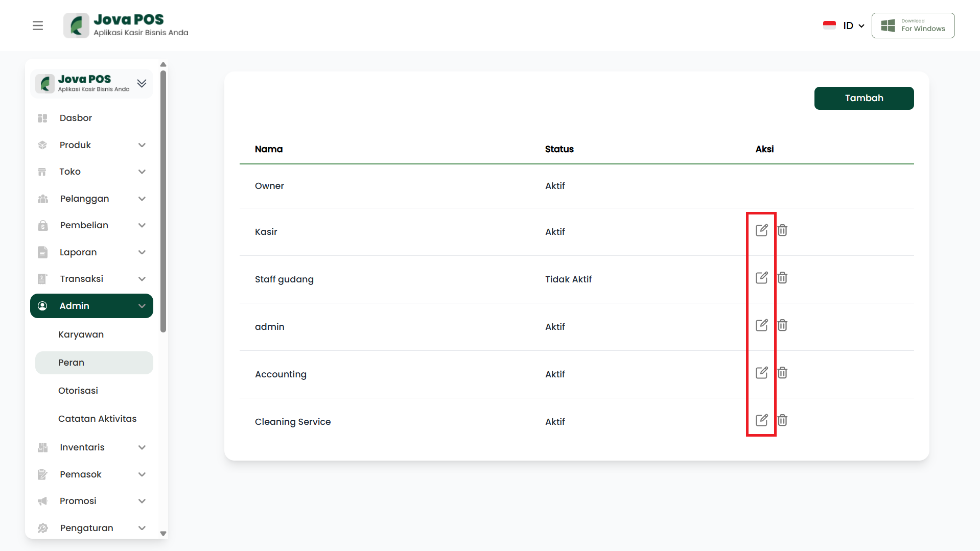The height and width of the screenshot is (551, 980).
Task: Click trash icon for Cleaning Service
Action: click(x=782, y=420)
